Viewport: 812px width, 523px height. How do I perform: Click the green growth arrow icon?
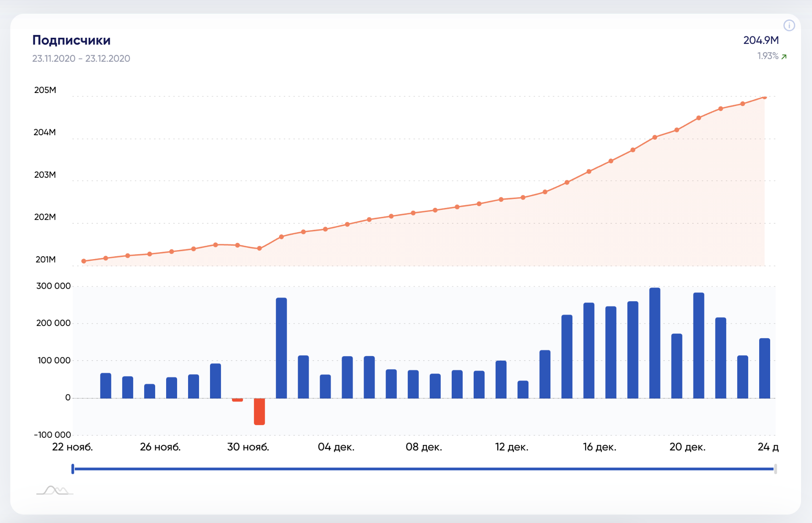coord(784,57)
